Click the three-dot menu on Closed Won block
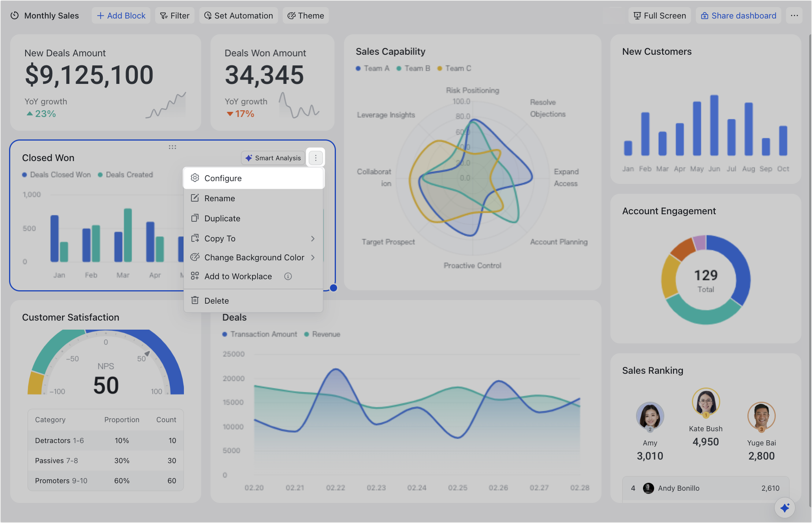The width and height of the screenshot is (812, 523). click(315, 158)
